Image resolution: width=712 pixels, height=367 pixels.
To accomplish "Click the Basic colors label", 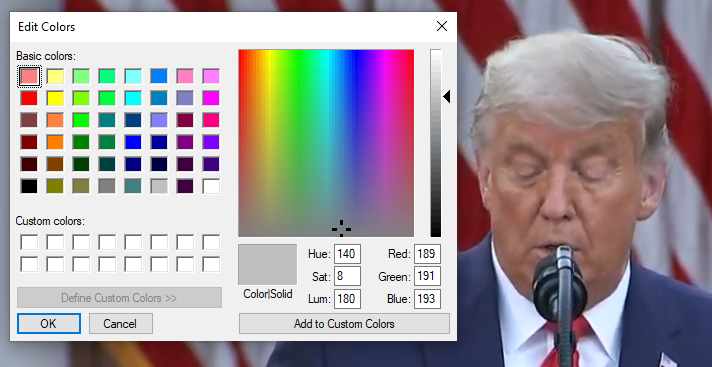I will (x=46, y=56).
